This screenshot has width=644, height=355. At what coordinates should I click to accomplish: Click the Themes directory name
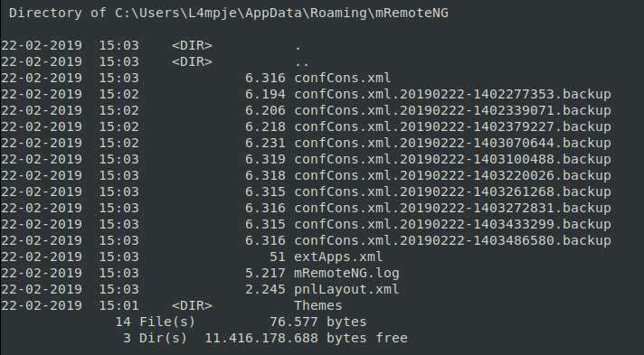(x=318, y=305)
